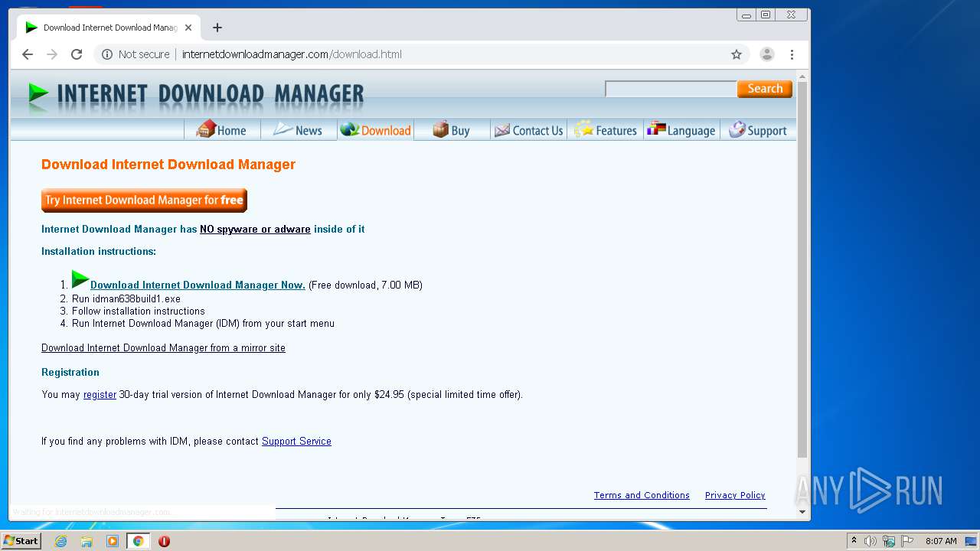Image resolution: width=980 pixels, height=551 pixels.
Task: Close the Download Internet Download Manager tab
Action: tap(188, 28)
